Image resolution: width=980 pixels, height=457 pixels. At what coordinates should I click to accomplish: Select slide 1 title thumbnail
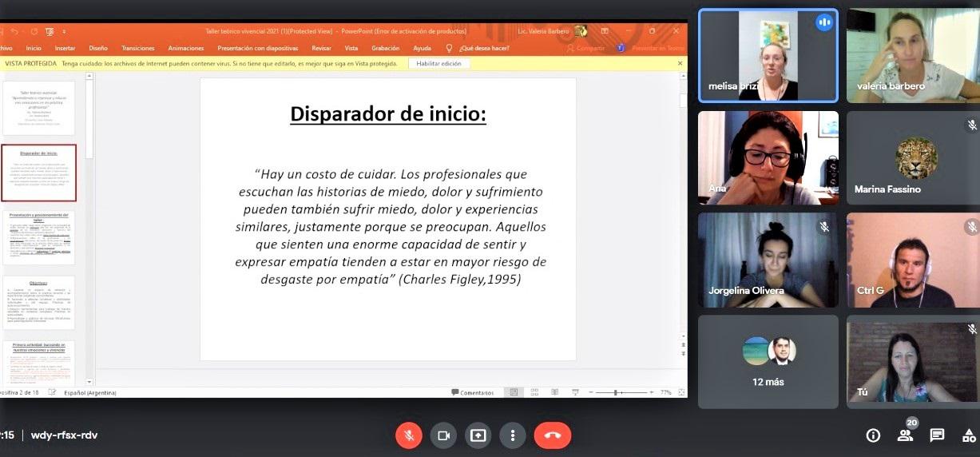[38, 108]
